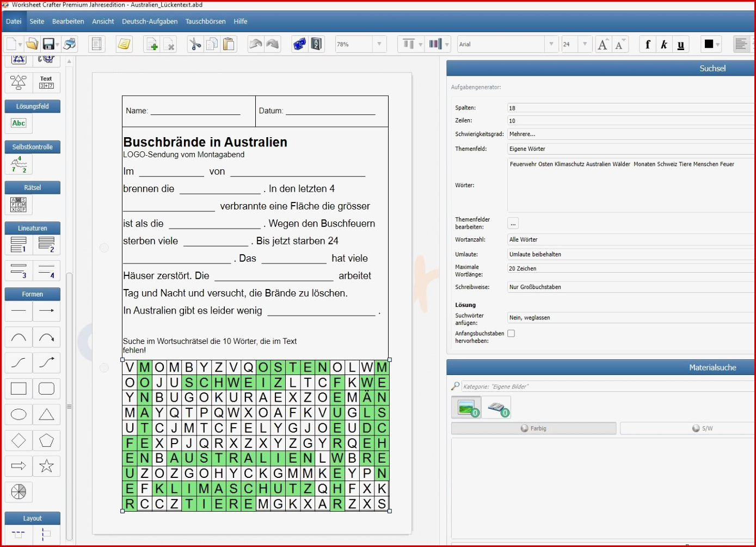
Task: Open the Arial font dropdown
Action: 551,44
